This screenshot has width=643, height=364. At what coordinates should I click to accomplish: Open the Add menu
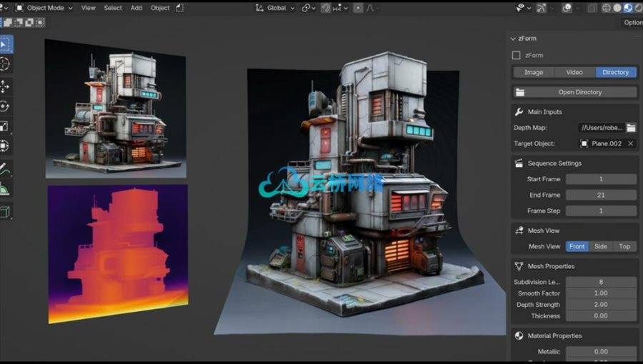[x=136, y=8]
